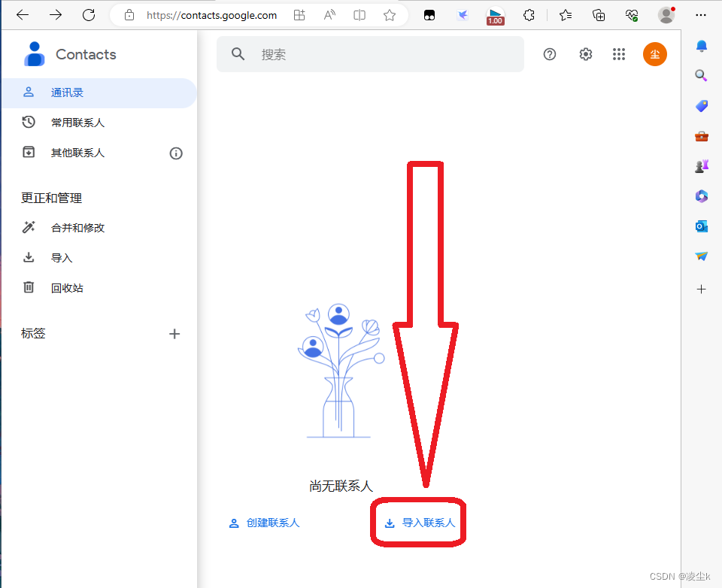Viewport: 722px width, 588px height.
Task: Select 通讯录 in sidebar
Action: point(99,93)
